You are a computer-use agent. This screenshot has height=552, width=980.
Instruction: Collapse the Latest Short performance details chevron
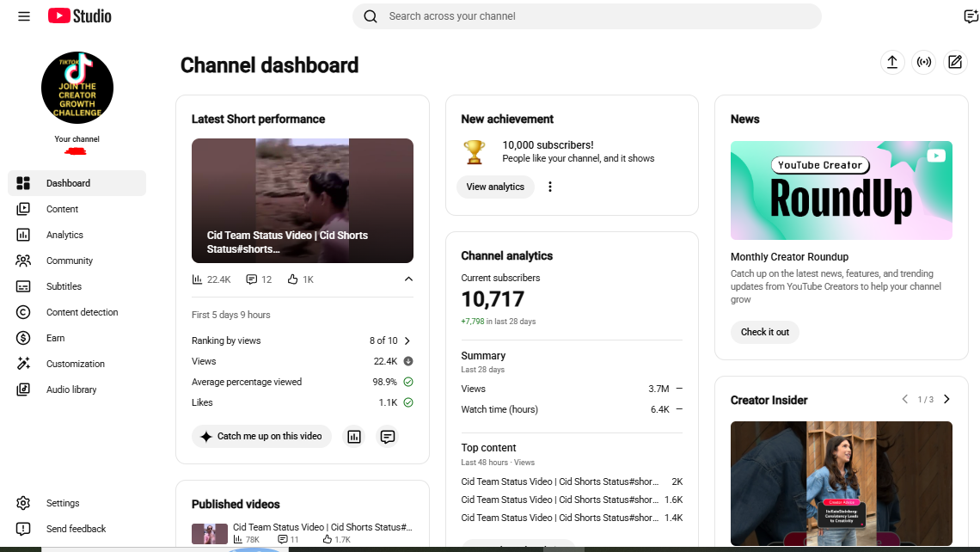click(x=408, y=279)
